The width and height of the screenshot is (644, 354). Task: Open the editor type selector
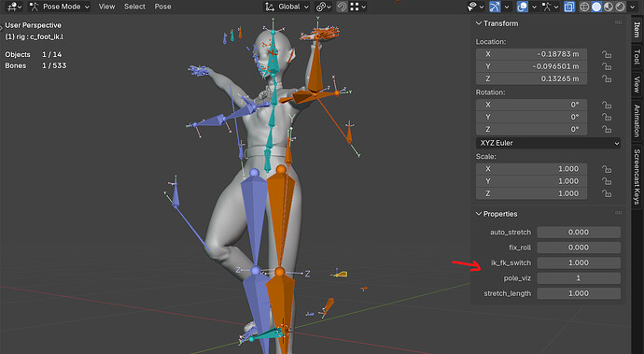(x=14, y=7)
